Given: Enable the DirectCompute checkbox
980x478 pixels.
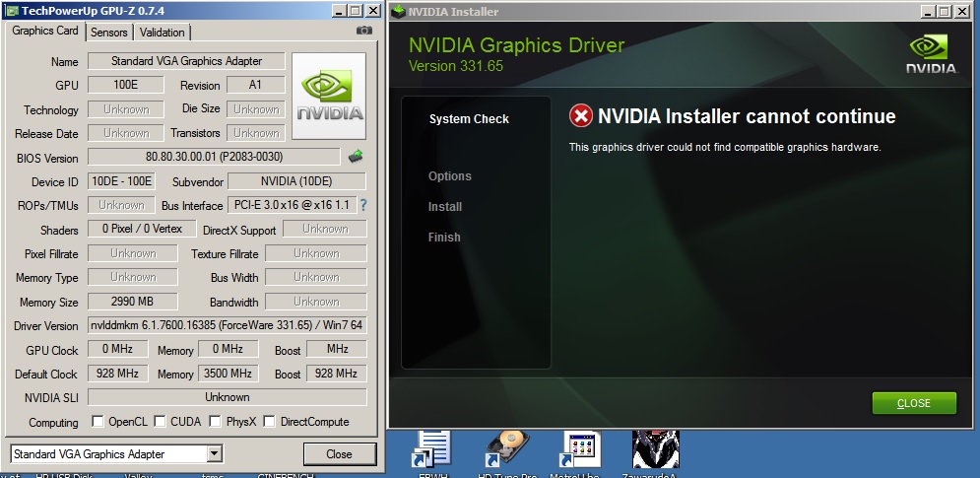Looking at the screenshot, I should pyautogui.click(x=269, y=421).
